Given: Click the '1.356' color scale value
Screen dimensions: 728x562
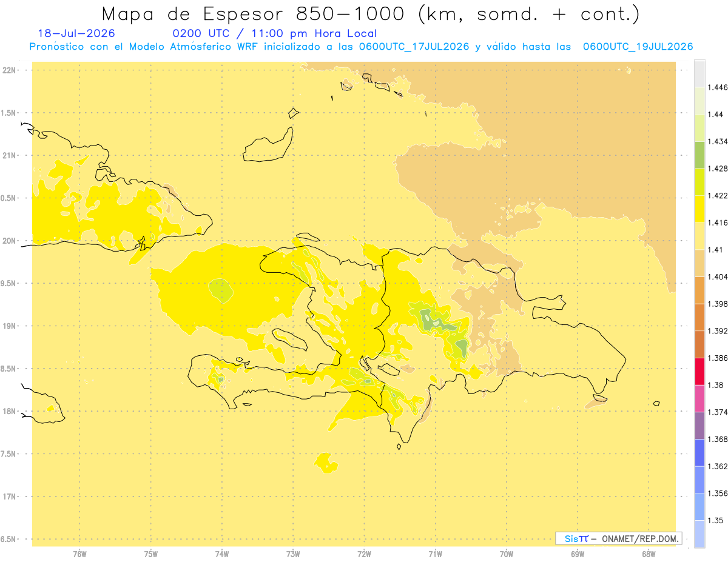Looking at the screenshot, I should pos(718,493).
